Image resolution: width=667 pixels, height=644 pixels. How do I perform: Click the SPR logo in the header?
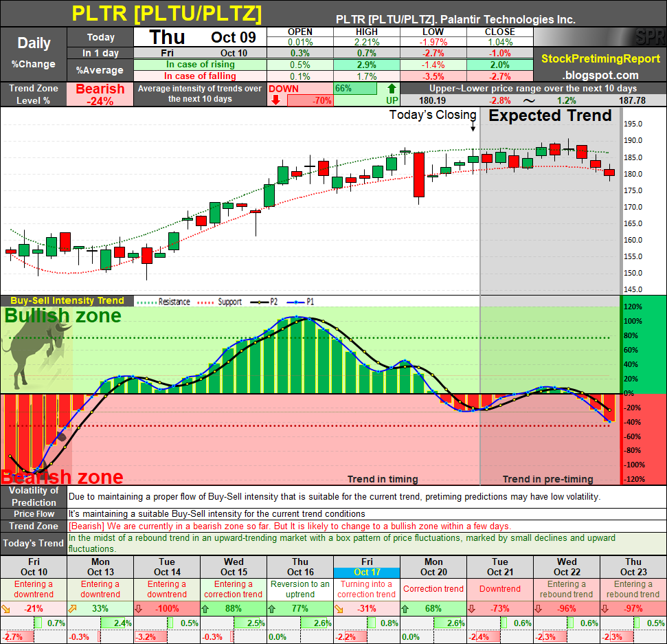click(x=650, y=37)
